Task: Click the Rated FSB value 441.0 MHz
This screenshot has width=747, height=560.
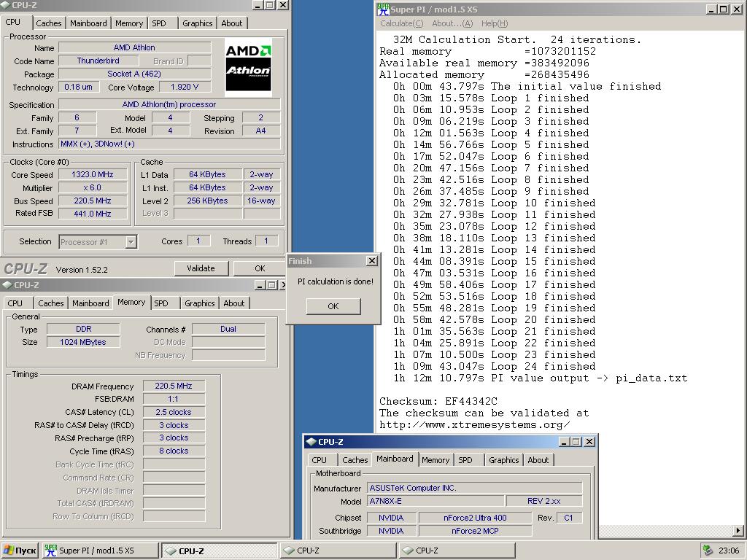Action: tap(93, 214)
